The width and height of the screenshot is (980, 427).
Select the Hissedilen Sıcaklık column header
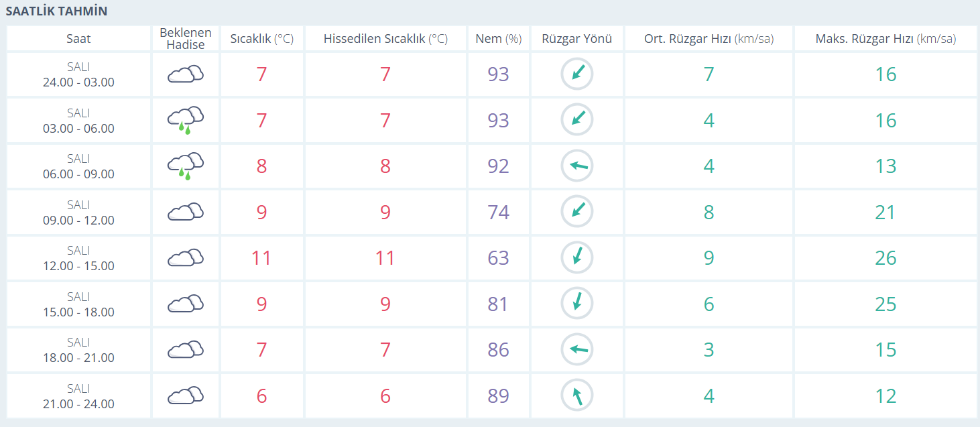click(x=385, y=39)
